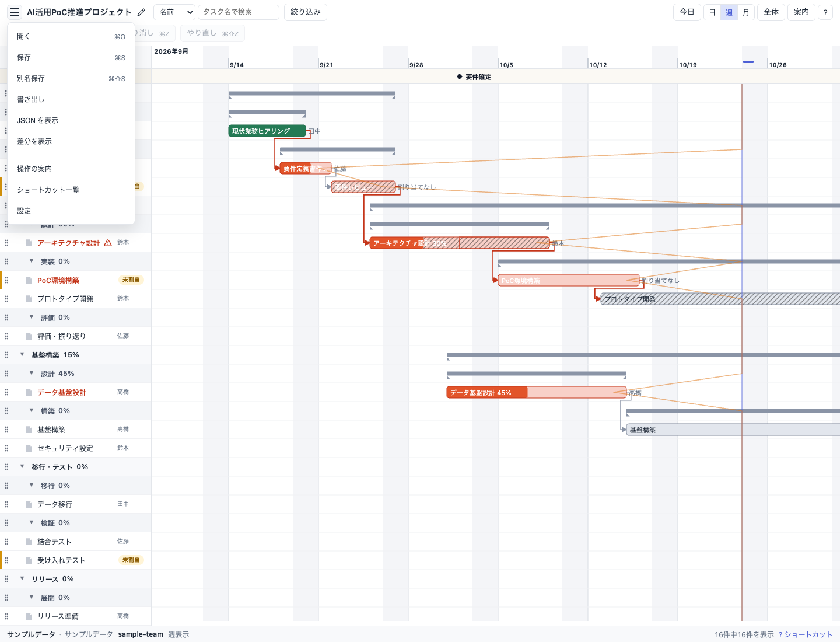Grab the drag handle of PoC環境構築 row
The image size is (840, 642).
[x=6, y=280]
